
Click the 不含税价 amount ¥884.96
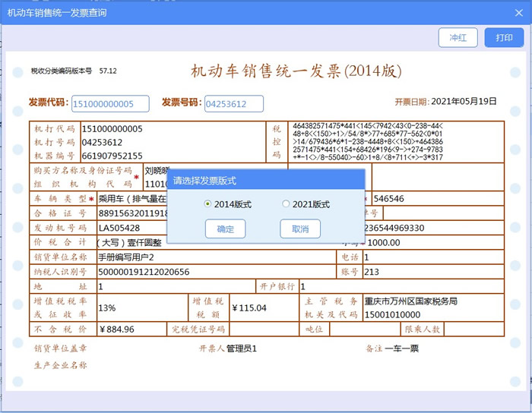click(117, 329)
